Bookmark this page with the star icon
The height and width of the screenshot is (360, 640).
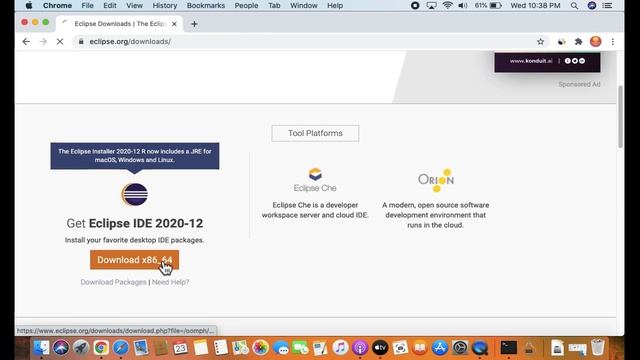point(540,42)
